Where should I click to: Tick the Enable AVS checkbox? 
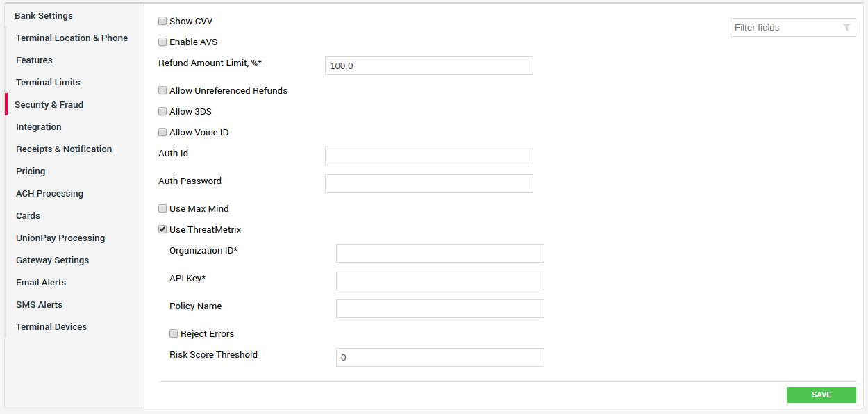coord(162,42)
